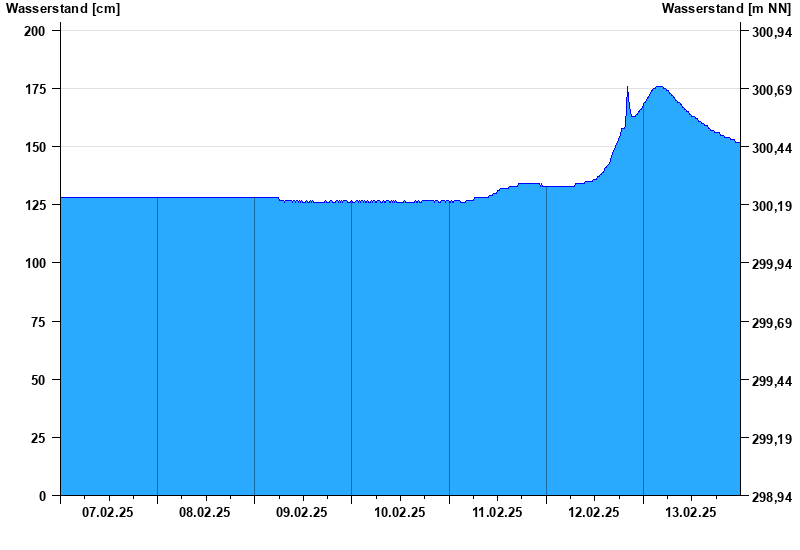Click the 'Wasserstand [m NN]' axis title

click(727, 8)
